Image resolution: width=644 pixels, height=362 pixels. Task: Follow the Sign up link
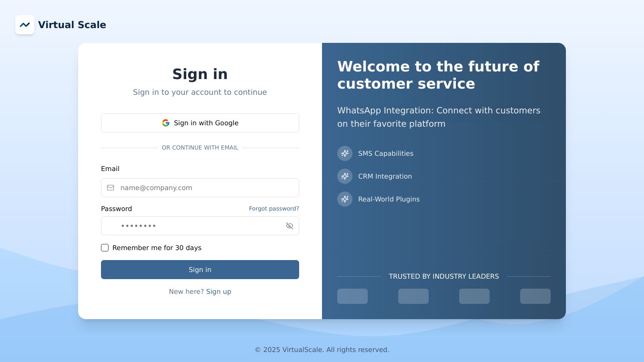point(219,292)
